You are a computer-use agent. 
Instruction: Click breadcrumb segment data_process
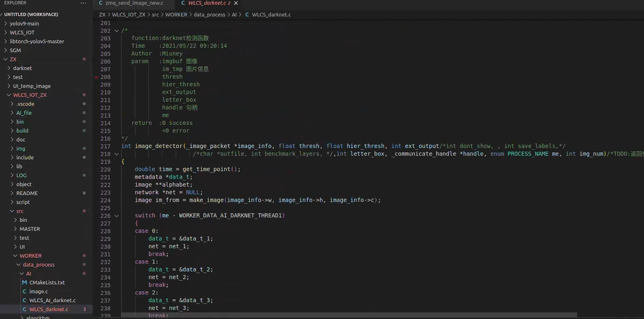tap(210, 15)
